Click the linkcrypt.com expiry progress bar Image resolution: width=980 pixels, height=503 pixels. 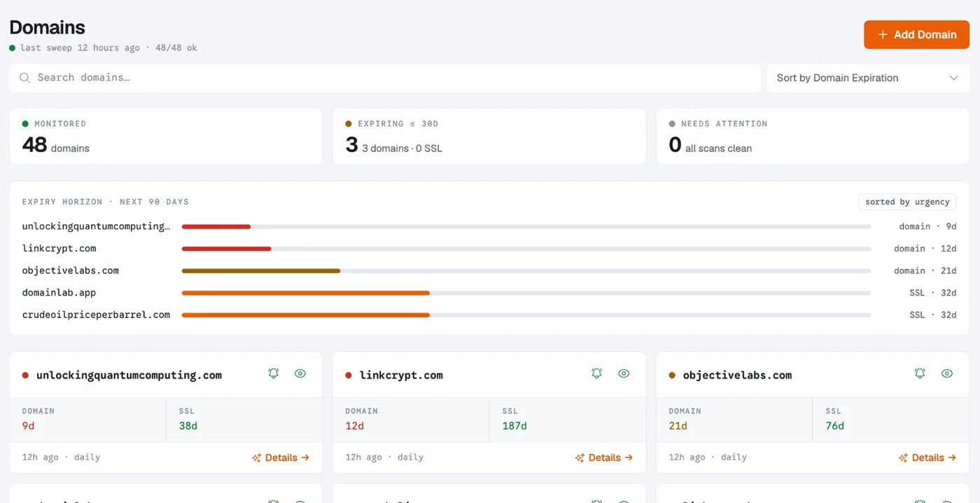click(526, 249)
